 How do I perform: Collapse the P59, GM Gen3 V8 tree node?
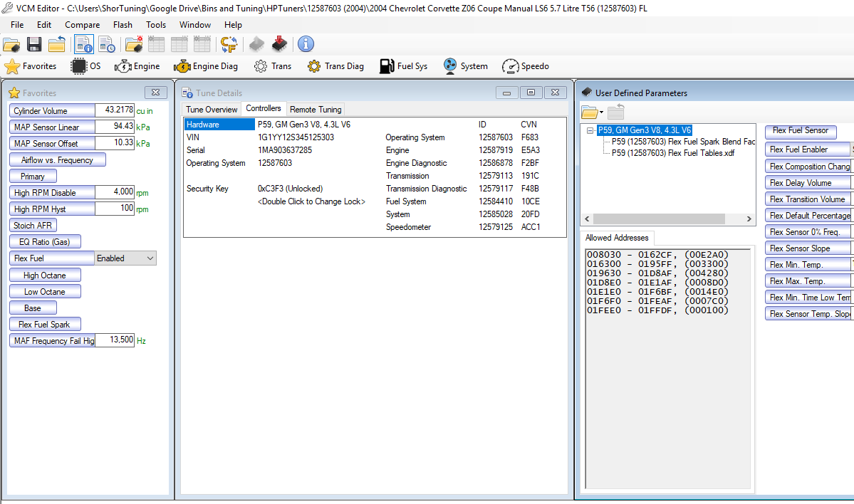(590, 130)
